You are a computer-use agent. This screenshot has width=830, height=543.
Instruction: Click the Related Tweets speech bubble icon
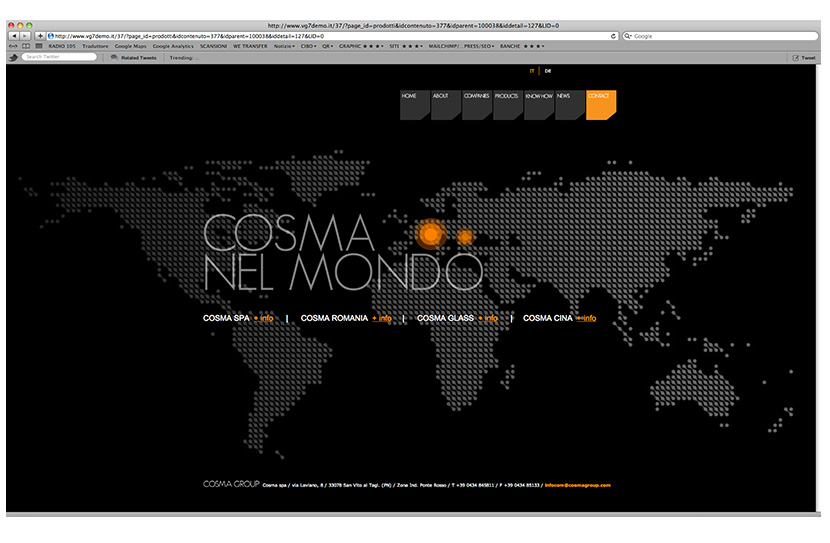pos(114,57)
